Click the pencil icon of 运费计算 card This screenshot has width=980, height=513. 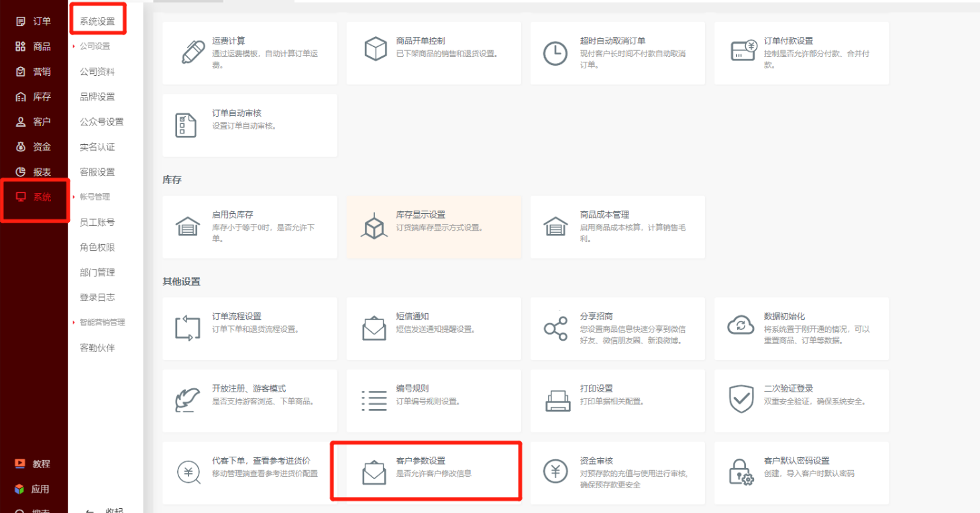[x=193, y=52]
